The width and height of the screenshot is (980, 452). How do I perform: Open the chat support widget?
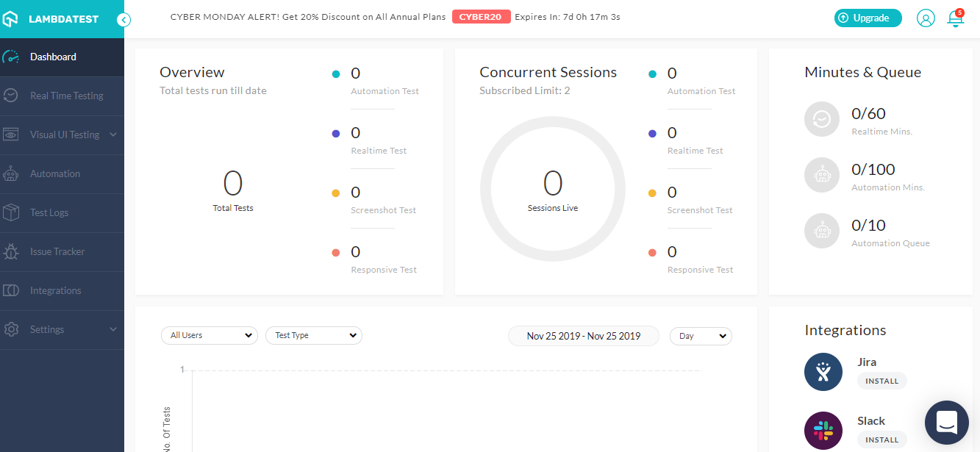(x=946, y=423)
